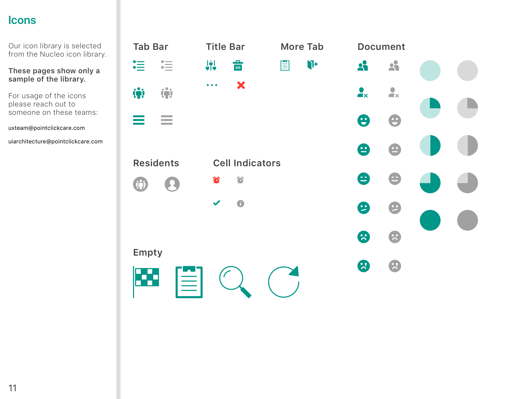Click the Residents heading
The height and width of the screenshot is (399, 532).
[156, 163]
